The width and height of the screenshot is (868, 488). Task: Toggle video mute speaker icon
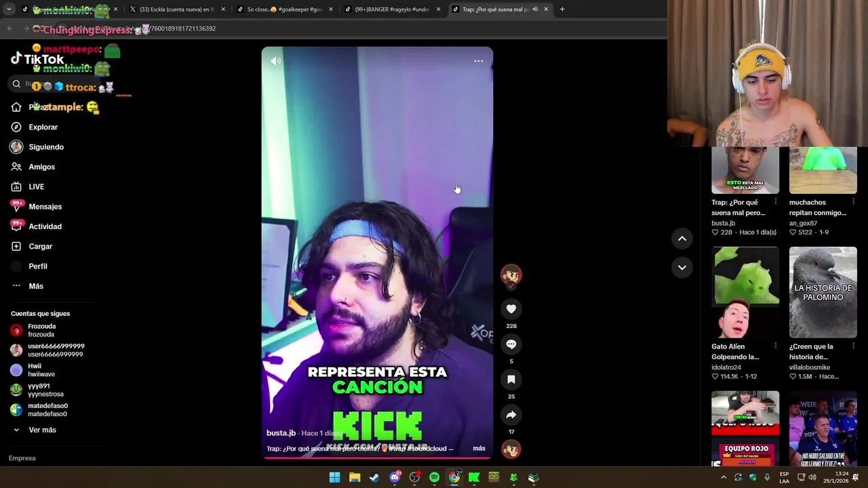[275, 61]
